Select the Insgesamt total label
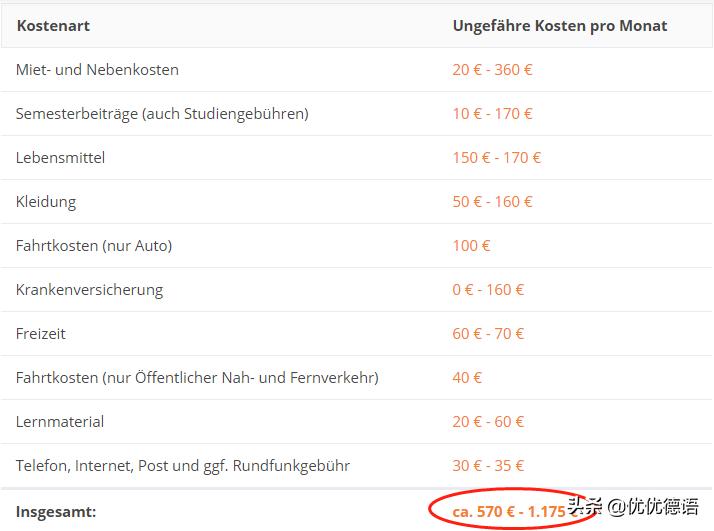Image resolution: width=714 pixels, height=531 pixels. tap(56, 512)
